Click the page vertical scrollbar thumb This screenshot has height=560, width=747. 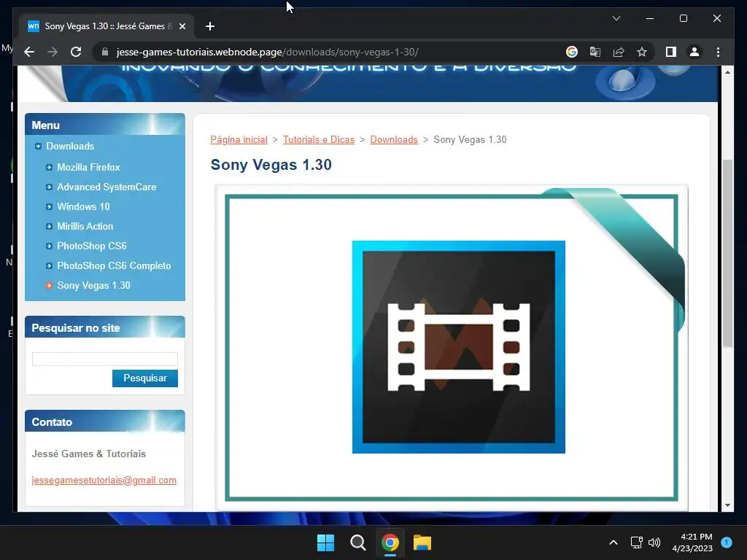[727, 254]
